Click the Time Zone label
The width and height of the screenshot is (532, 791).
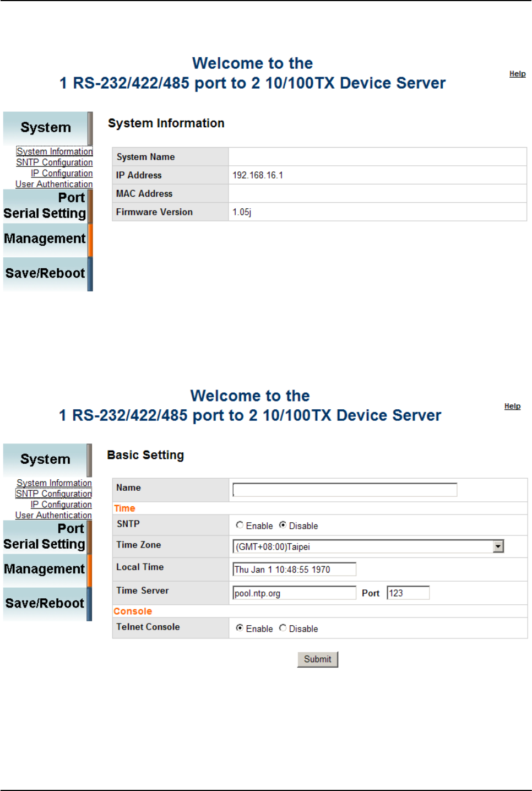point(139,545)
